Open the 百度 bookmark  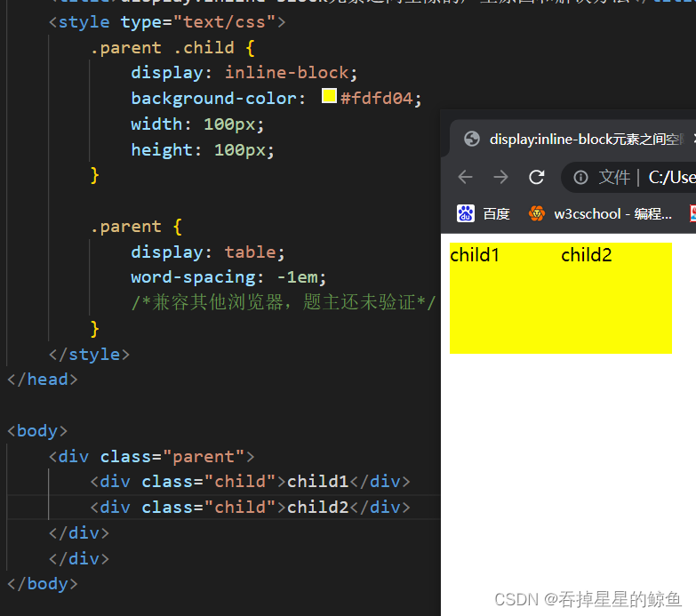click(484, 214)
